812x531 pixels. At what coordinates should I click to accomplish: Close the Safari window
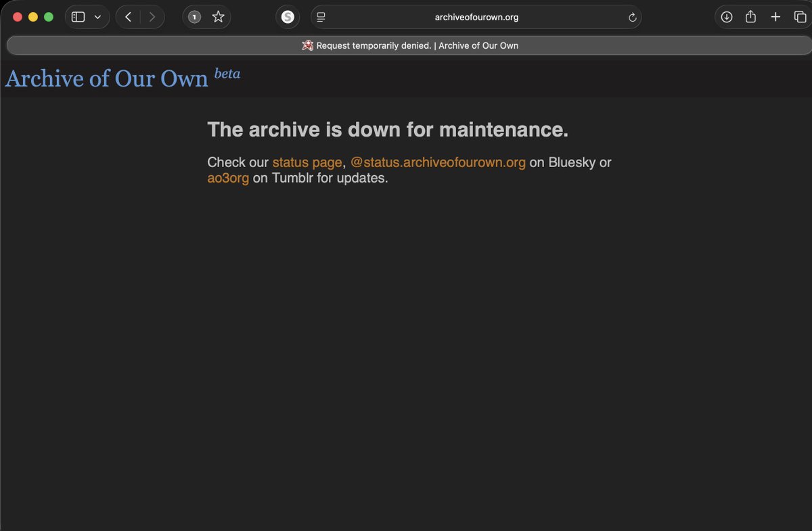[x=18, y=17]
